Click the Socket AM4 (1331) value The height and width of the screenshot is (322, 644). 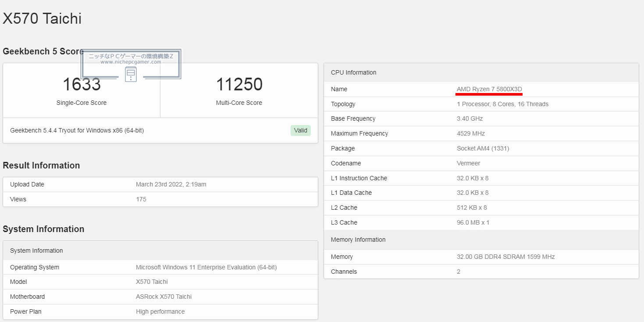point(483,148)
